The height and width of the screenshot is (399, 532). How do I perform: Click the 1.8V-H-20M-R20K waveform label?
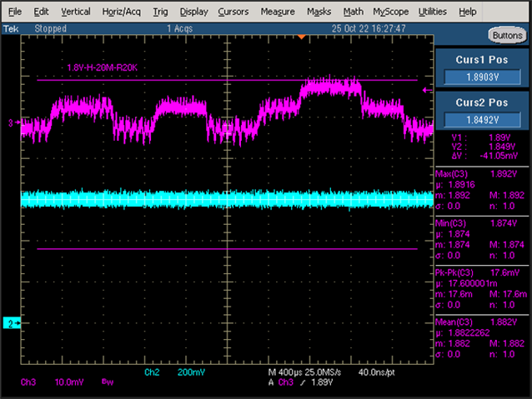[102, 67]
